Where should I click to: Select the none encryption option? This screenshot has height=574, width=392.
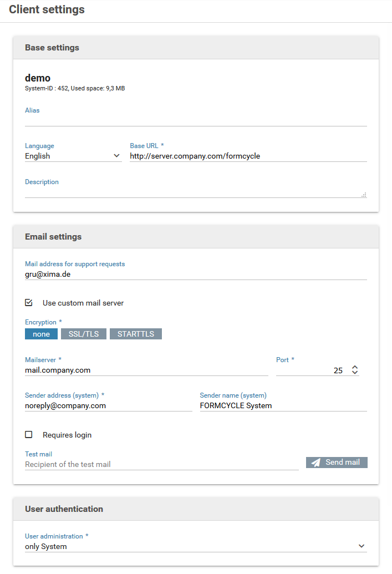click(41, 334)
